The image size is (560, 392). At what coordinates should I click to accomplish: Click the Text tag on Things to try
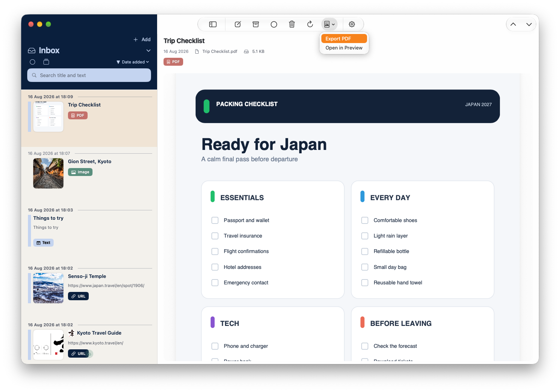click(43, 243)
